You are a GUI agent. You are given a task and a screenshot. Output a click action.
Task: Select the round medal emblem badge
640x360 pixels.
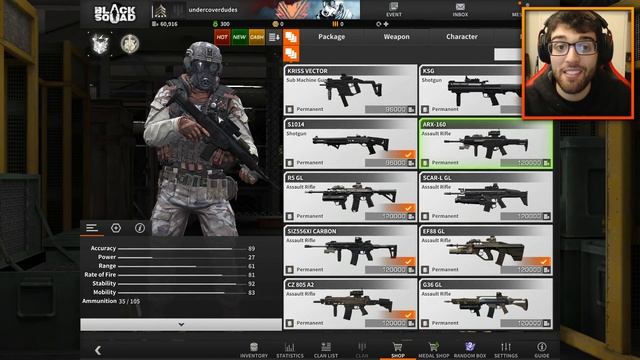pyautogui.click(x=130, y=43)
